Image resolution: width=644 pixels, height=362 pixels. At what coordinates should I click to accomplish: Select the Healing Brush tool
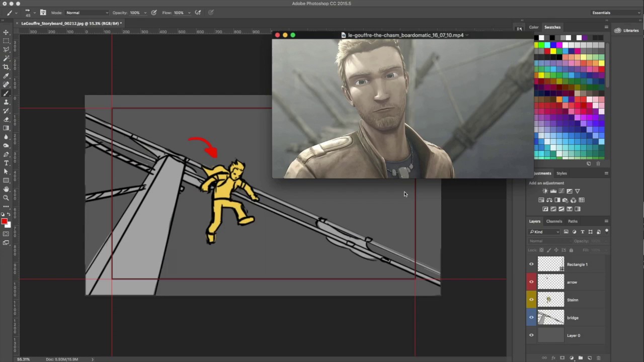click(x=6, y=84)
